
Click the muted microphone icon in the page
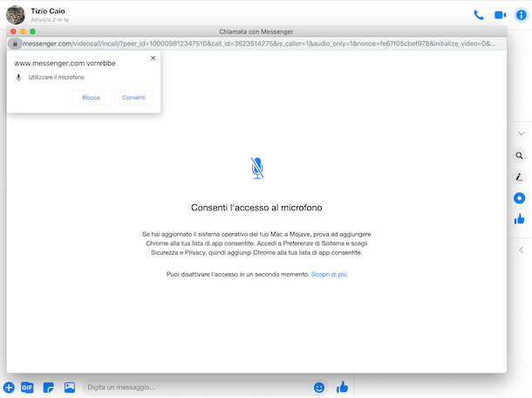257,168
